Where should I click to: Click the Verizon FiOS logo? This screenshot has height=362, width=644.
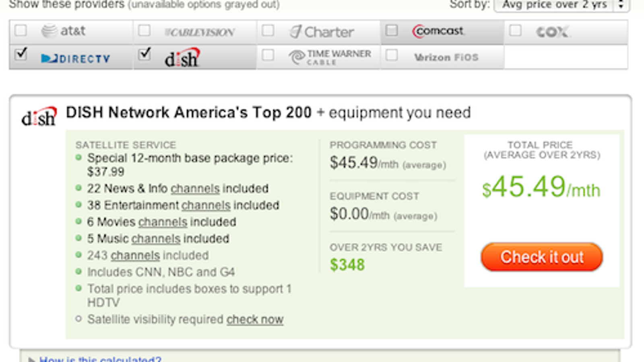446,57
